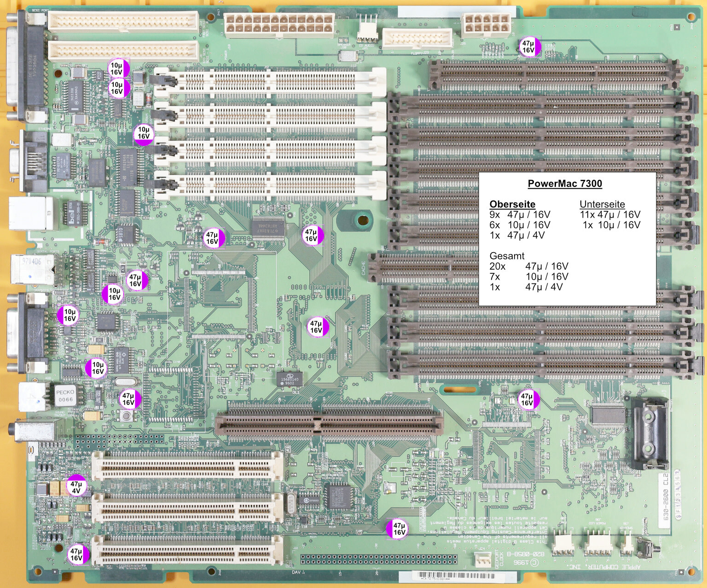Click the "11x 47µ / 16V" legend line
This screenshot has height=588, width=707.
(610, 214)
